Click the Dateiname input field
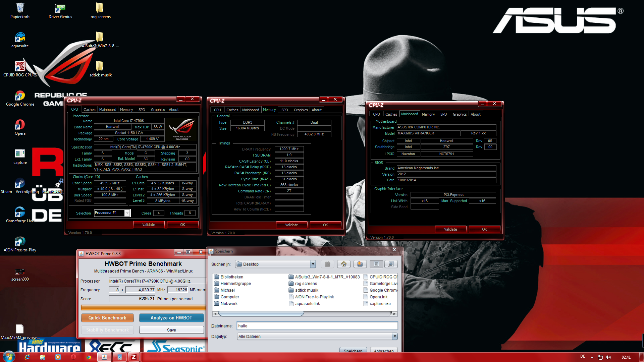Screen dimensions: 644x362 (x=317, y=326)
